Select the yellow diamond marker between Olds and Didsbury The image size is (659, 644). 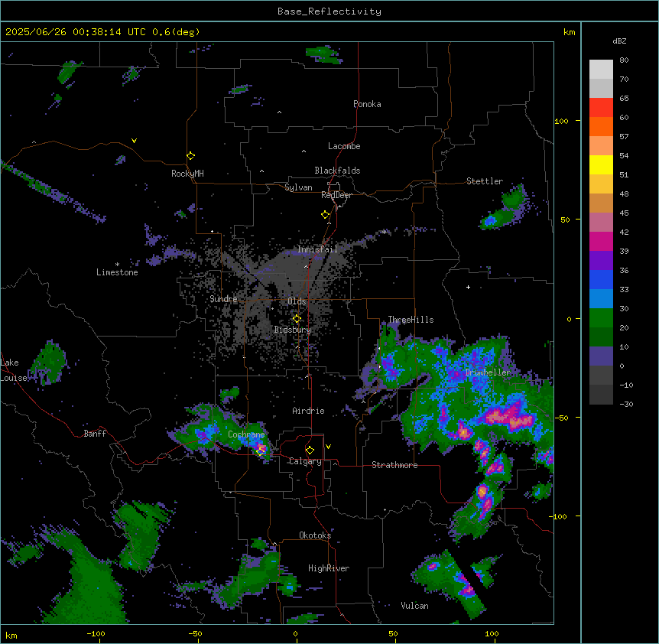click(297, 319)
